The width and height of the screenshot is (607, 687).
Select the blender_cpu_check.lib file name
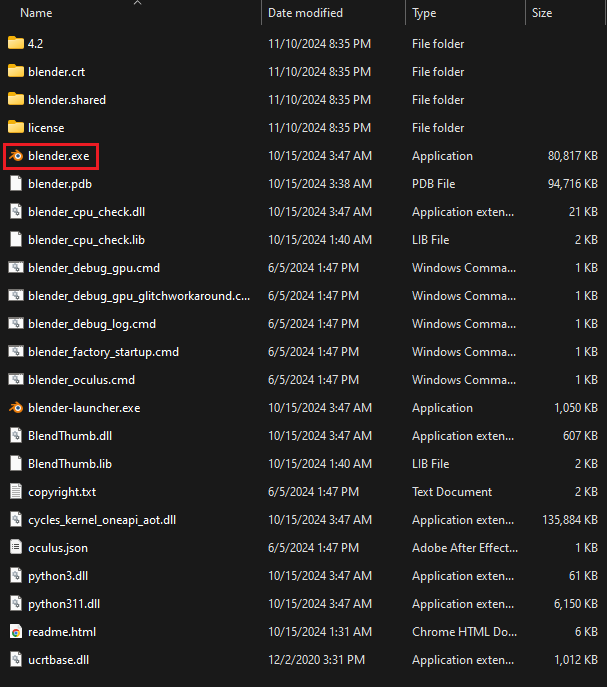(86, 240)
